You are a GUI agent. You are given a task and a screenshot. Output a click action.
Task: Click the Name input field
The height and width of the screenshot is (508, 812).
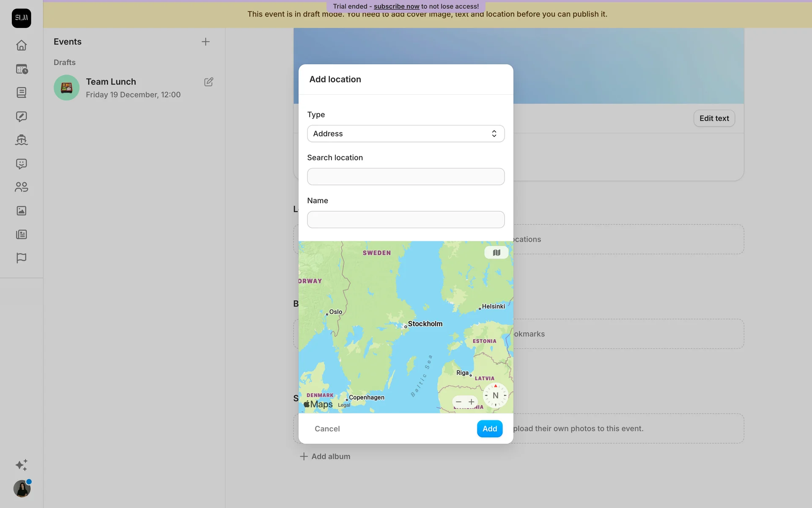(406, 220)
